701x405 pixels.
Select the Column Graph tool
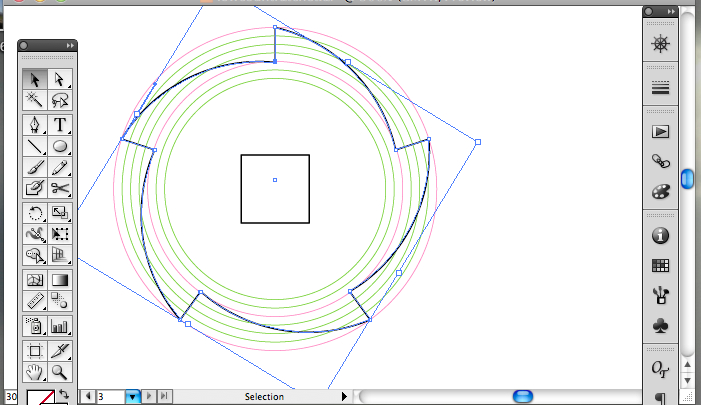(59, 326)
